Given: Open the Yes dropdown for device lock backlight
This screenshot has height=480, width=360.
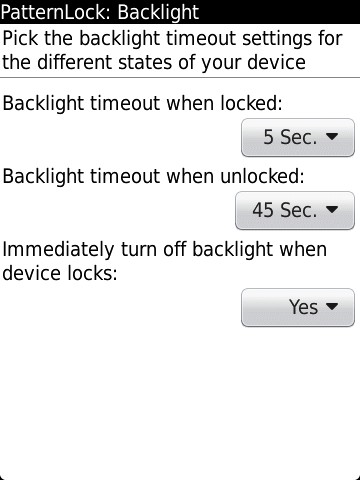Looking at the screenshot, I should point(298,307).
